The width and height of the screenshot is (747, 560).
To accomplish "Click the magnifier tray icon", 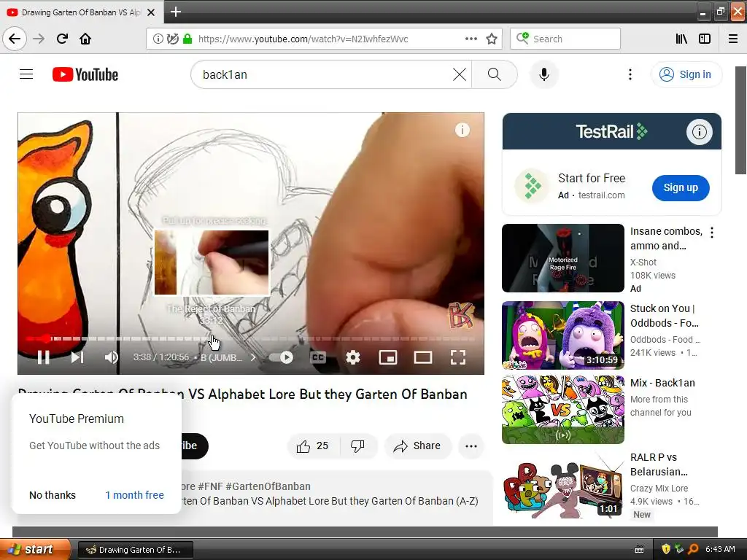I will tap(693, 549).
